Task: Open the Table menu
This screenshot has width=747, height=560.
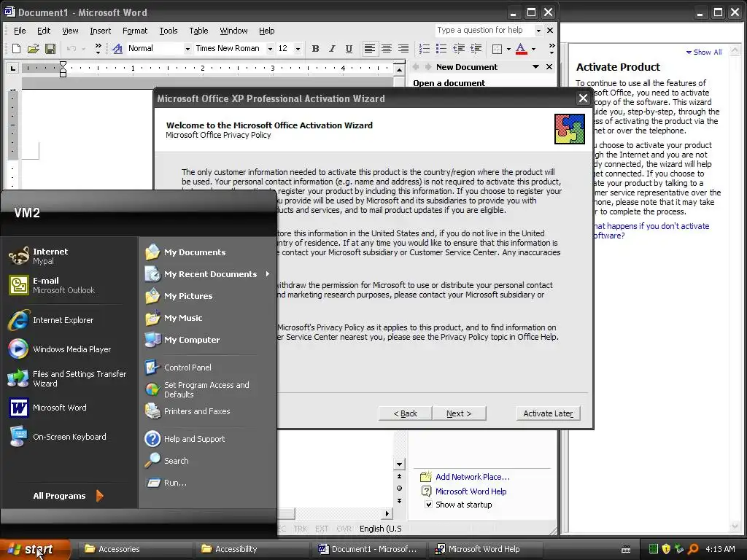Action: [x=198, y=31]
